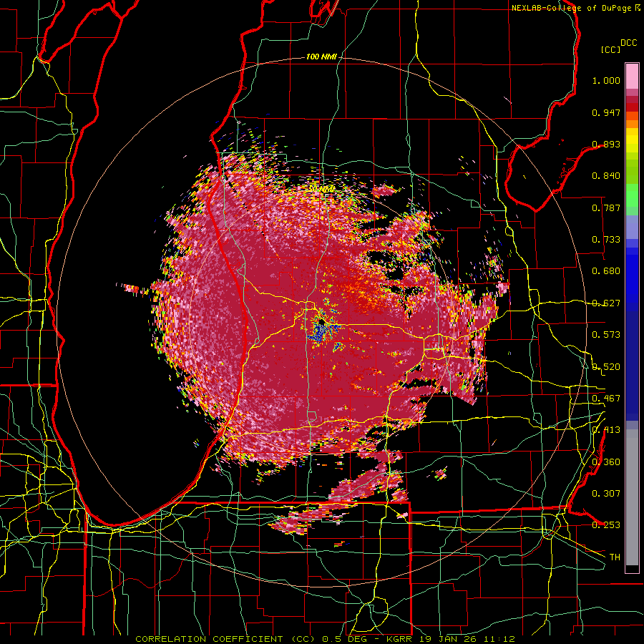The image size is (644, 644).
Task: Select the 0.947 legend value
Action: coord(606,112)
